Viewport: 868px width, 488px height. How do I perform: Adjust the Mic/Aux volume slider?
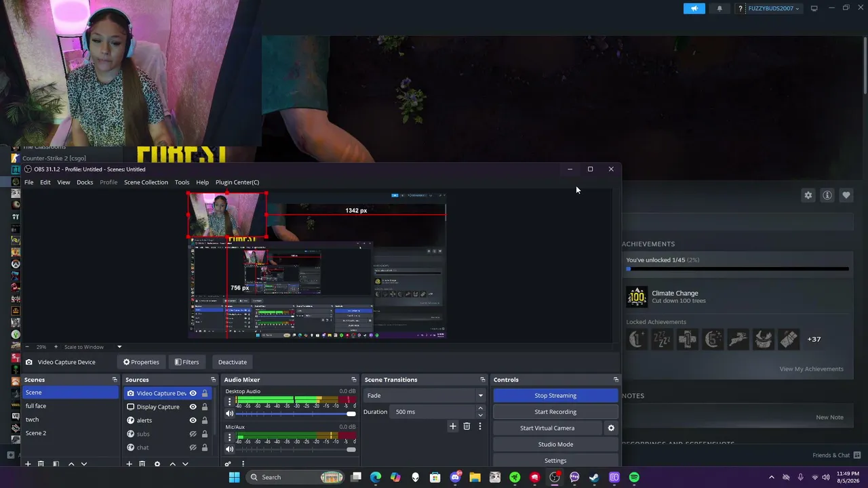pyautogui.click(x=295, y=449)
